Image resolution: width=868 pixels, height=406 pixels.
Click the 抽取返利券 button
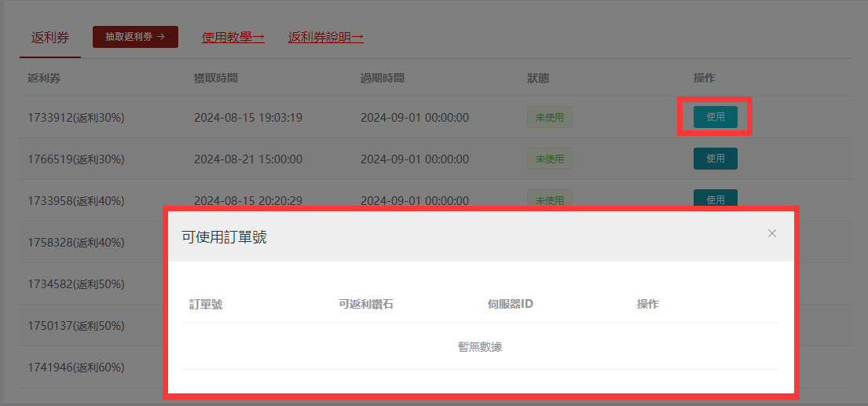[136, 37]
